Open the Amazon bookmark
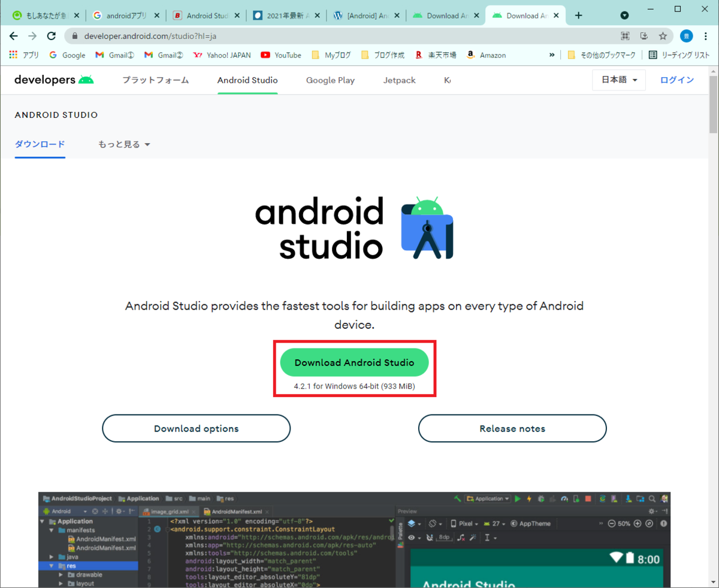Image resolution: width=719 pixels, height=588 pixels. (x=485, y=55)
